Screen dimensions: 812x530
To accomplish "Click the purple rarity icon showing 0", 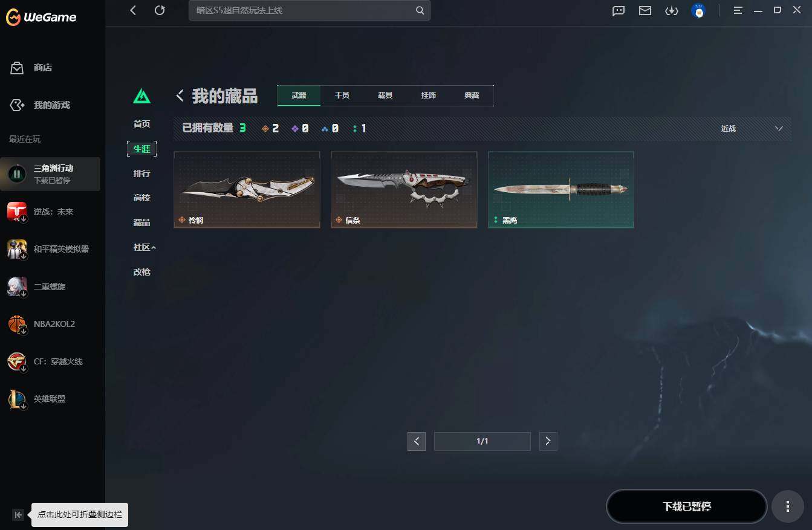I will coord(295,129).
